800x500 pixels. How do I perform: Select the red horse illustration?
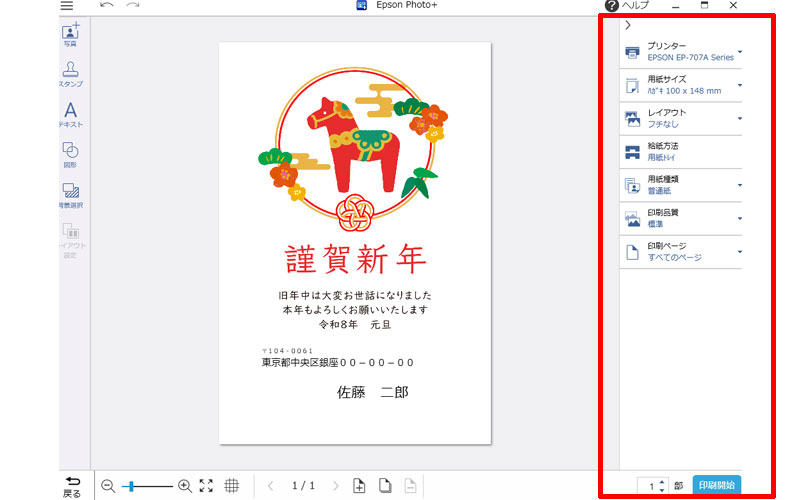(x=353, y=144)
